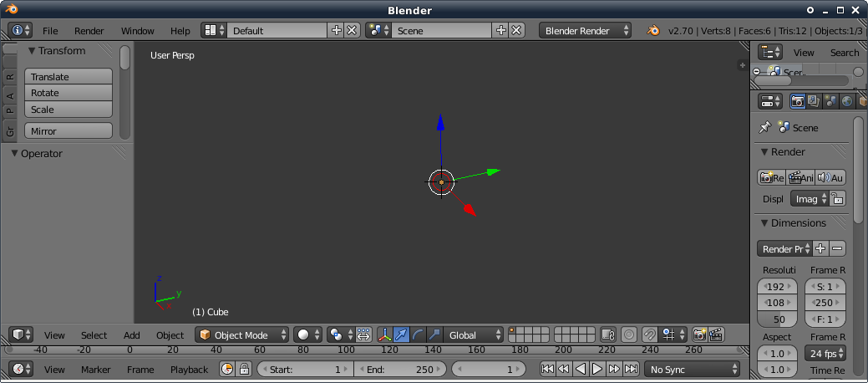
Task: Click the resolution percentage slider showing 50
Action: 777,319
